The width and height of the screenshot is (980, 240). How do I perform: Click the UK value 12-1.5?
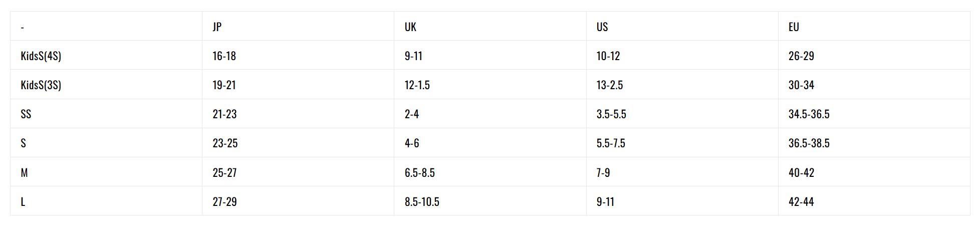coord(417,85)
